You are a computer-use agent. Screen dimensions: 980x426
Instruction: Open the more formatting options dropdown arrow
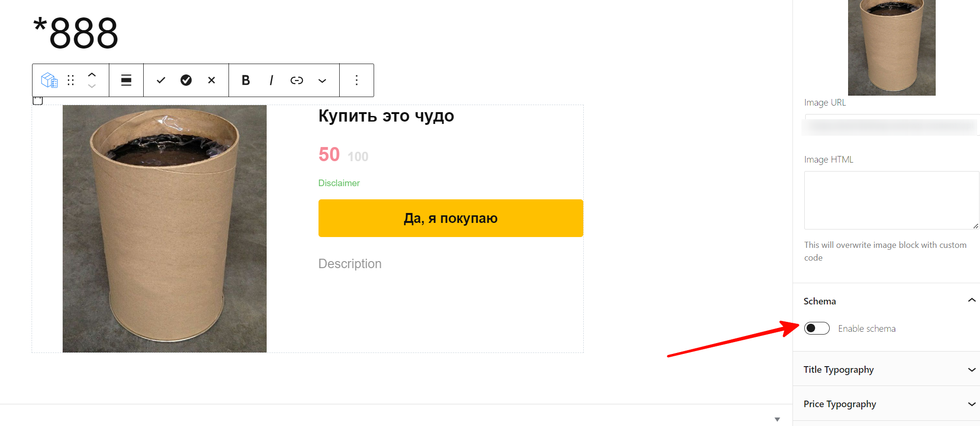pos(322,81)
